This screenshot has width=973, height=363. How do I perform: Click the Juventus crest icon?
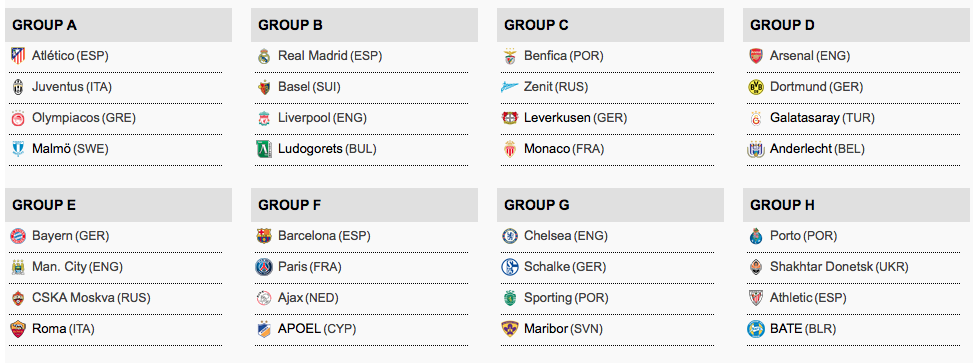[x=18, y=87]
